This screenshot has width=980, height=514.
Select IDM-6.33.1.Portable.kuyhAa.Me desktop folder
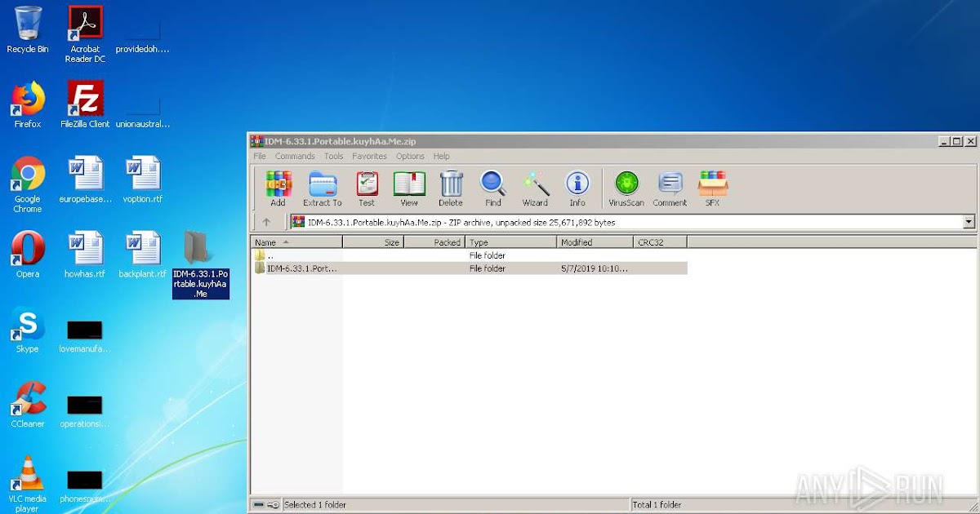click(201, 264)
